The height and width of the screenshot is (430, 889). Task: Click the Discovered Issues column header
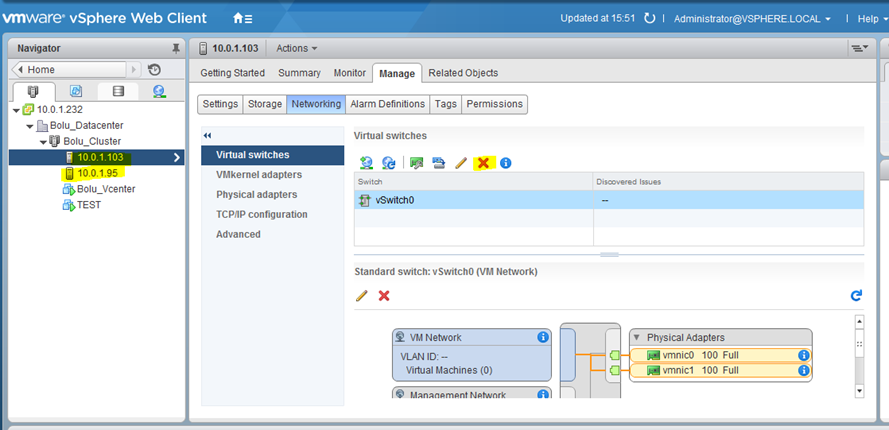click(x=729, y=182)
